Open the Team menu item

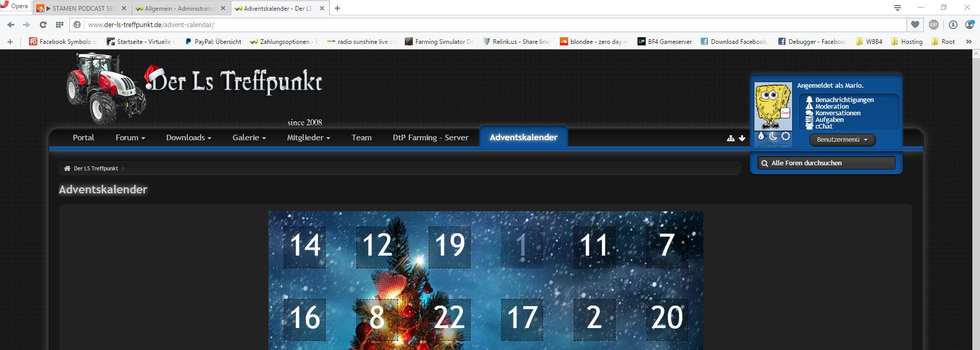point(361,138)
